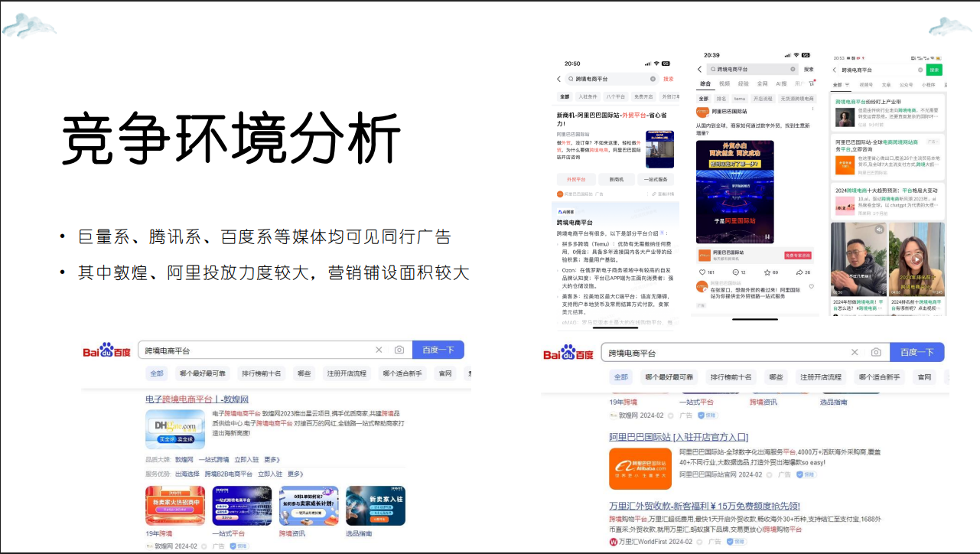Open 电子跨境电商平台-敦煌网 result link

point(197,399)
